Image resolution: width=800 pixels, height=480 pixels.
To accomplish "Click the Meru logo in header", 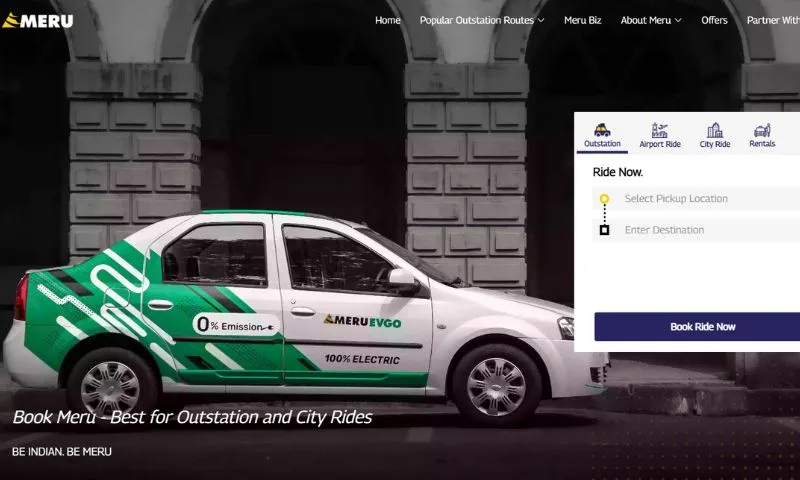I will [x=38, y=20].
